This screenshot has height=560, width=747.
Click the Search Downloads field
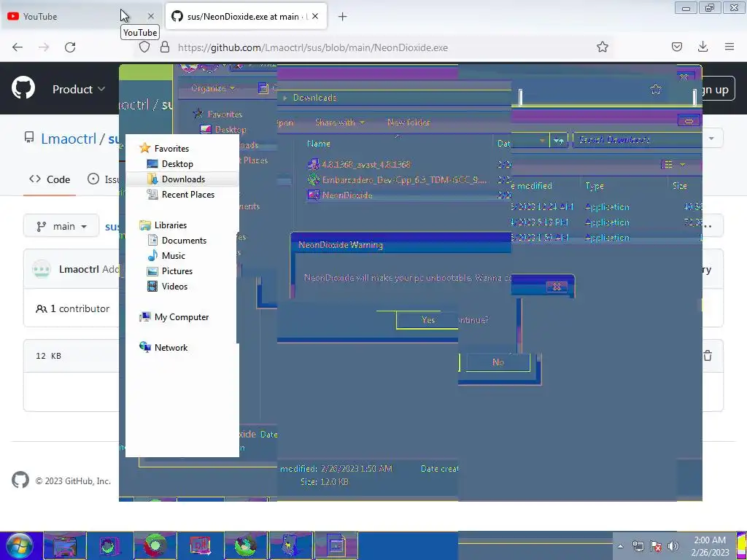pos(637,140)
